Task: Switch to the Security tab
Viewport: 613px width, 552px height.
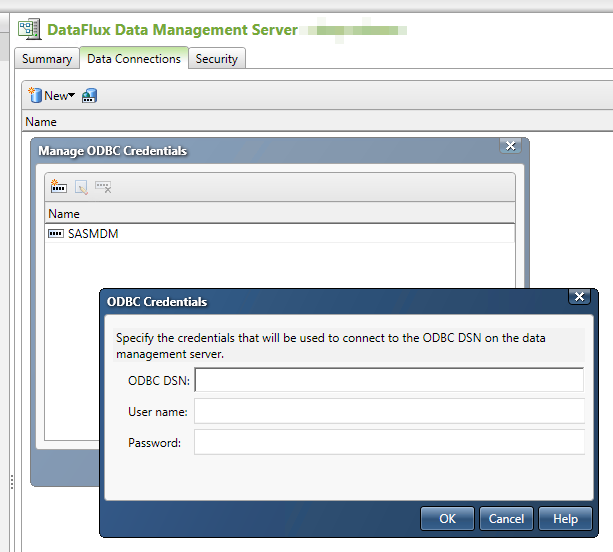Action: 217,59
